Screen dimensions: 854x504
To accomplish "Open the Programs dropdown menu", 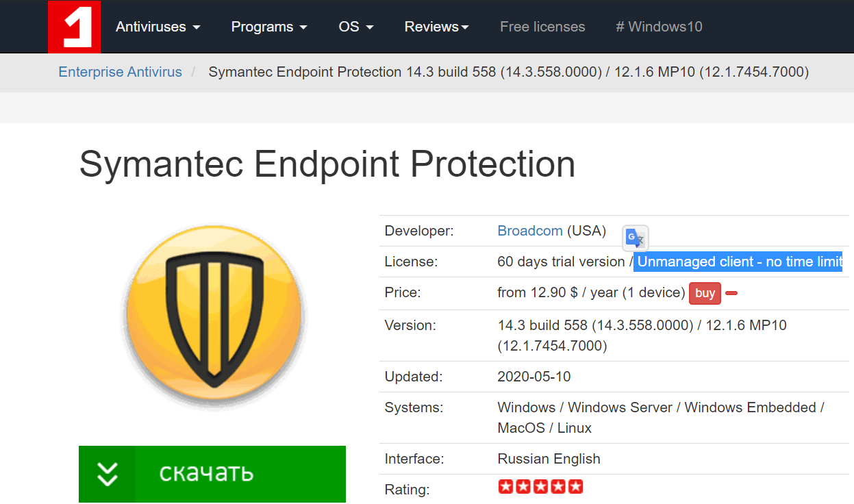I will click(x=269, y=27).
